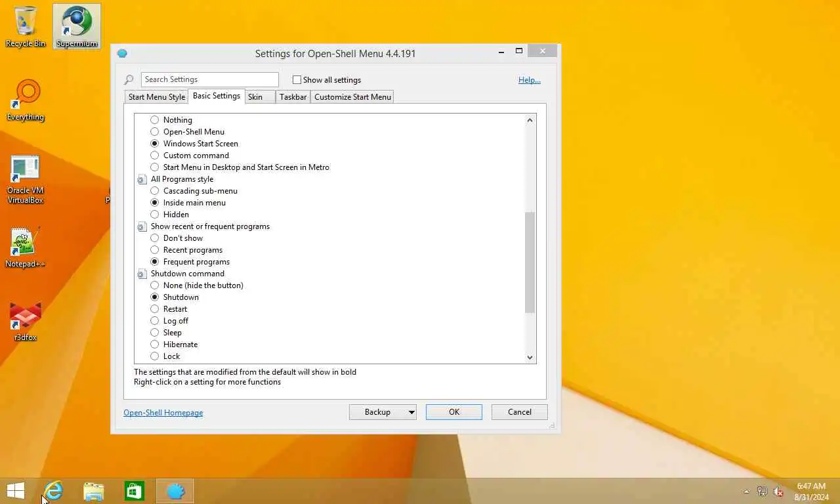Click the Open-Shell taskbar button
Screen dimensions: 840x504
[x=175, y=491]
